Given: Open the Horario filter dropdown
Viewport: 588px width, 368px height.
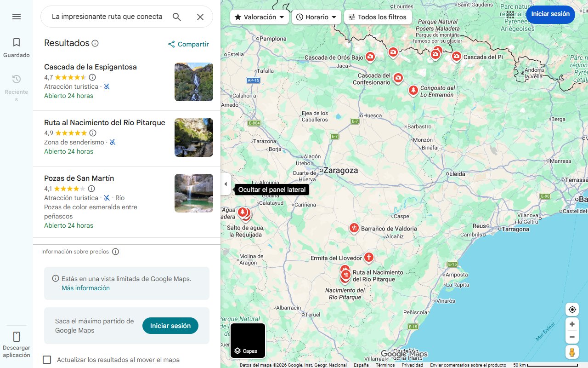Looking at the screenshot, I should pyautogui.click(x=317, y=17).
